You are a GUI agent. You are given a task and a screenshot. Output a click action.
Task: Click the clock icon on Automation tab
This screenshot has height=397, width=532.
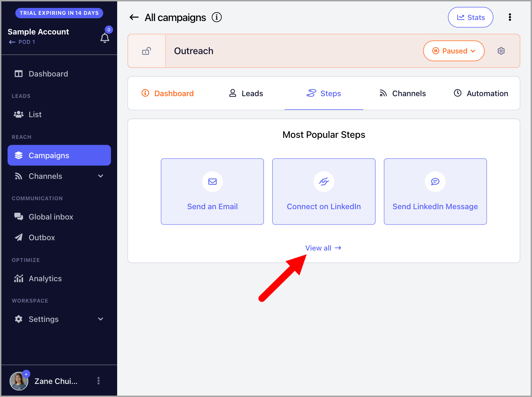click(458, 93)
